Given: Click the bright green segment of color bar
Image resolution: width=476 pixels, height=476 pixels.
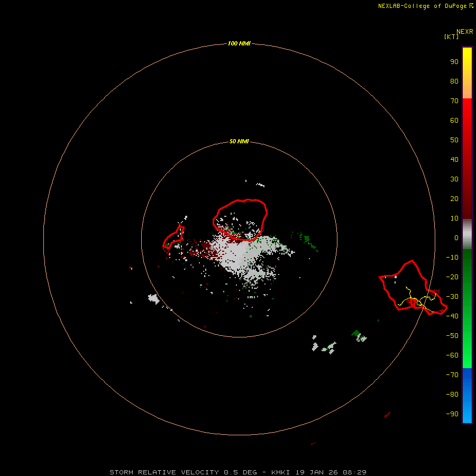Looking at the screenshot, I should click(467, 355).
